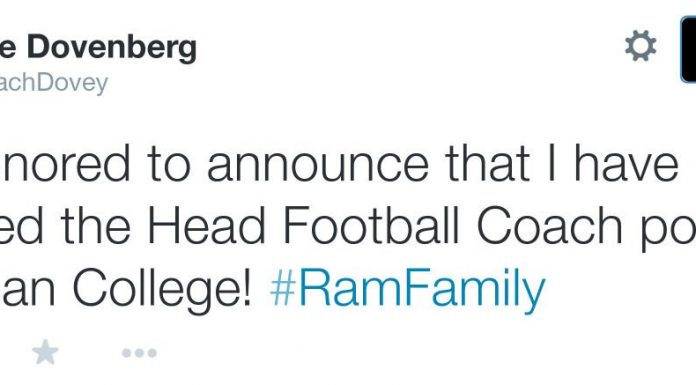Open the Dovenberg profile name link
696x385 pixels.
point(98,47)
